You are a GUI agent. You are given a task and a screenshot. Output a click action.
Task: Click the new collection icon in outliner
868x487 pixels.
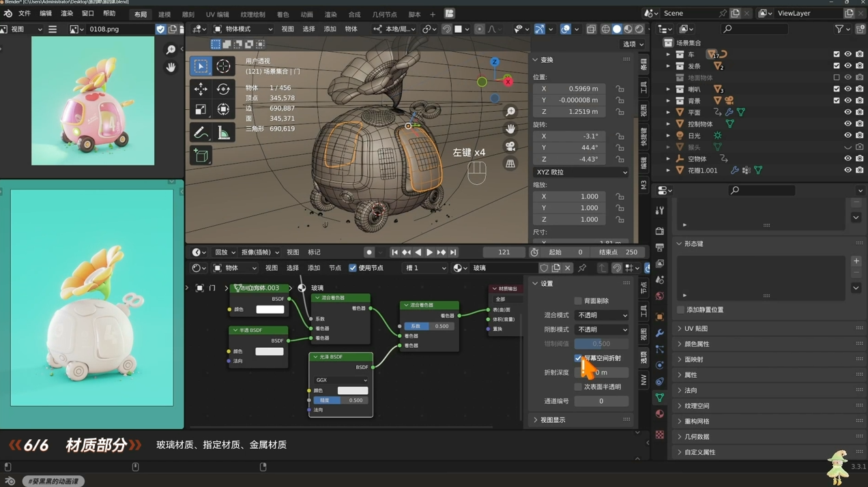tap(860, 29)
